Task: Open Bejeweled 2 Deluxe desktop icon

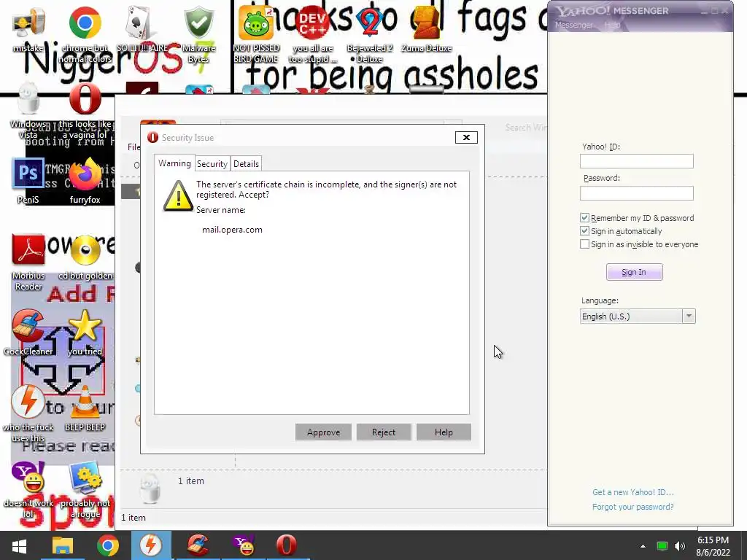Action: 370,34
